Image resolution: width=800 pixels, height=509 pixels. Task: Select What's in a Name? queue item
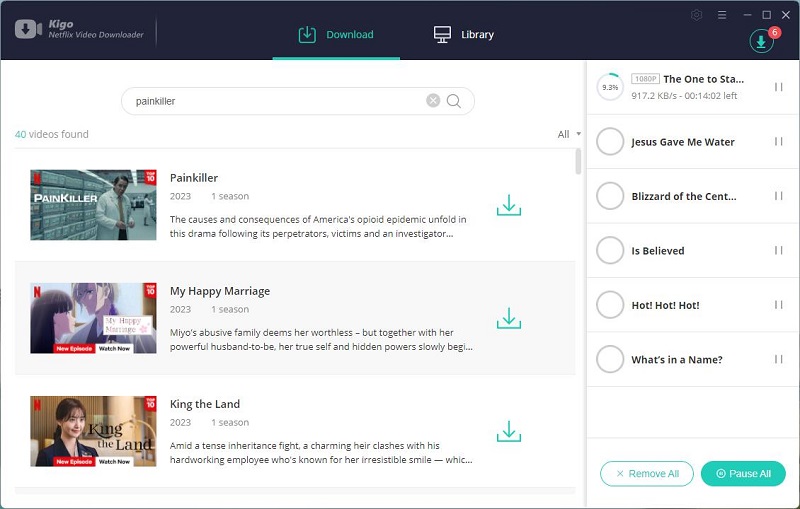693,360
